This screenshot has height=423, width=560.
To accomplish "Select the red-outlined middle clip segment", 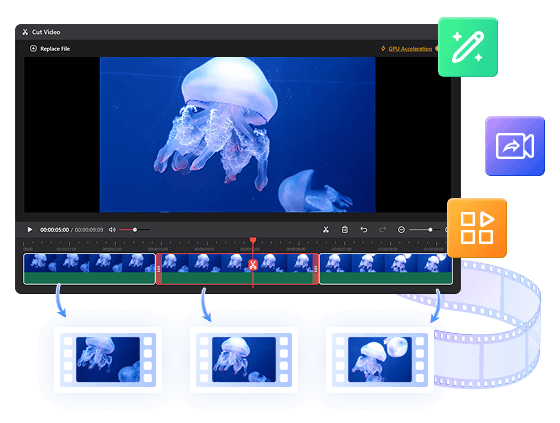I will point(237,269).
